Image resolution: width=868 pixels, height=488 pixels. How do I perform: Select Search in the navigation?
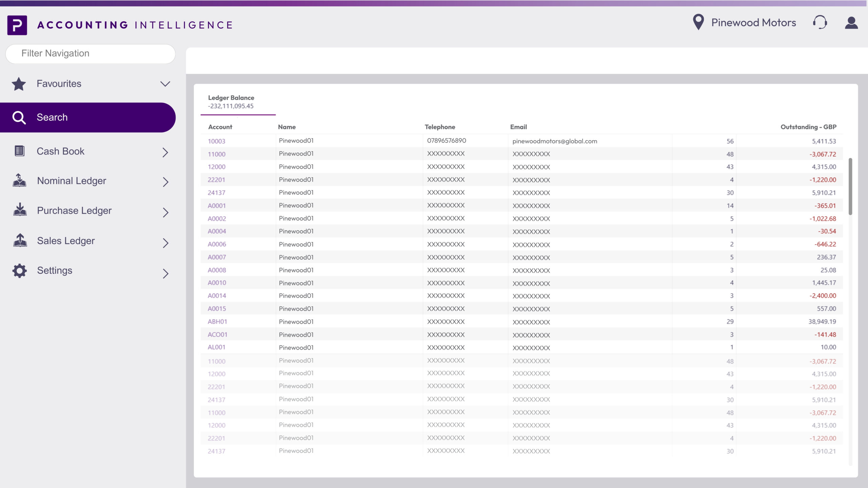tap(87, 118)
